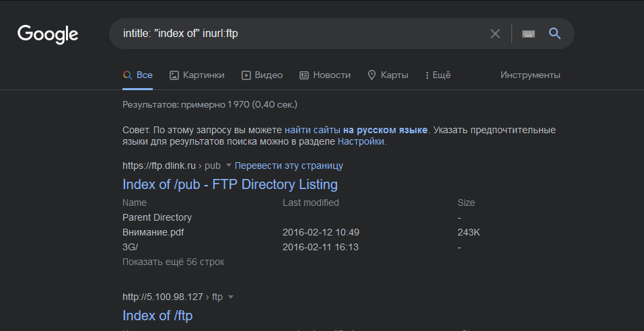The image size is (644, 331).
Task: Switch to the Видео tab
Action: (x=262, y=75)
